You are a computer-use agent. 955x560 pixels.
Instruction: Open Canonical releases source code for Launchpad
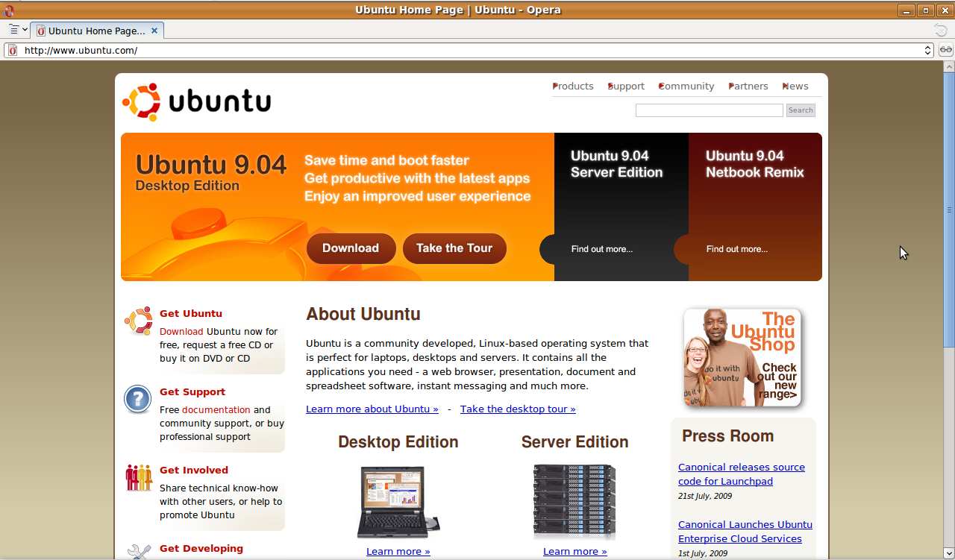coord(742,474)
